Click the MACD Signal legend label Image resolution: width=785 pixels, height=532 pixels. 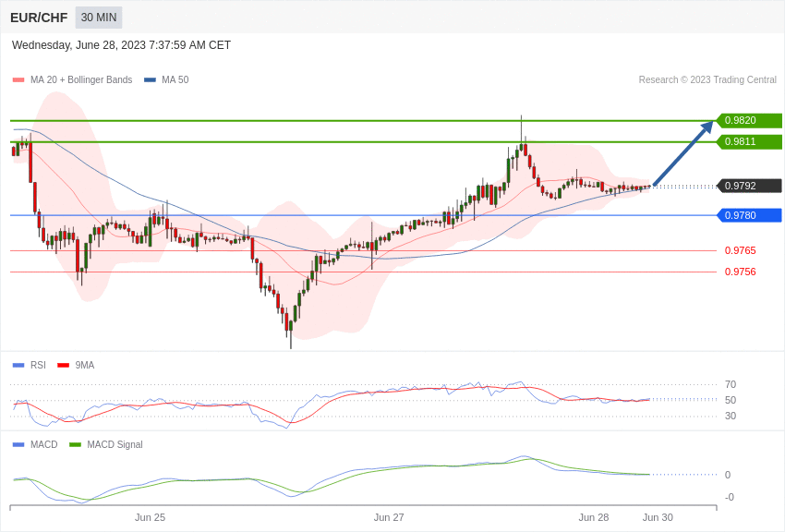[115, 445]
